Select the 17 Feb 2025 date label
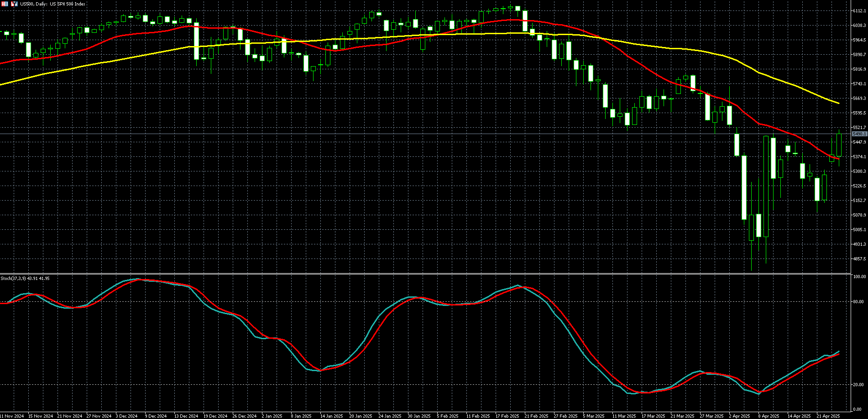This screenshot has height=419, width=868. (507, 416)
